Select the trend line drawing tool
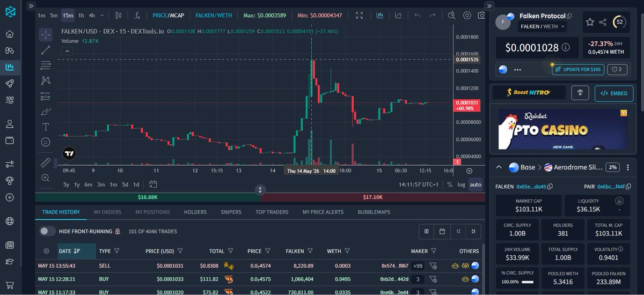This screenshot has height=295, width=644. (x=46, y=50)
